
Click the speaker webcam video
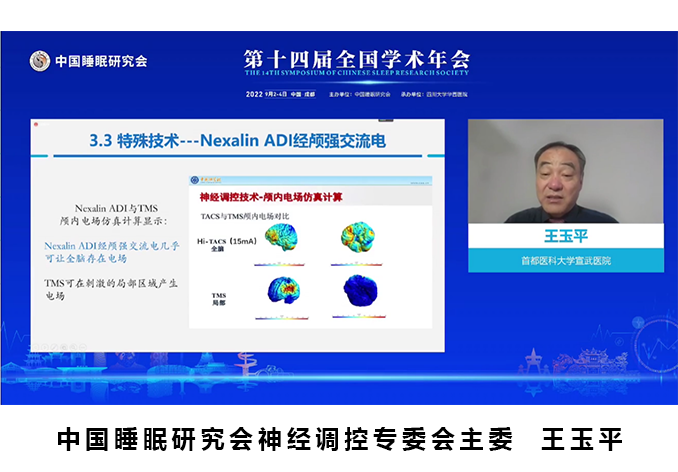coord(566,171)
